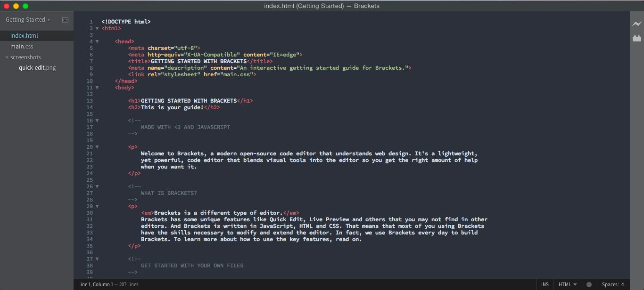This screenshot has height=290, width=644.
Task: Click the em text on line 30
Action: click(x=218, y=213)
